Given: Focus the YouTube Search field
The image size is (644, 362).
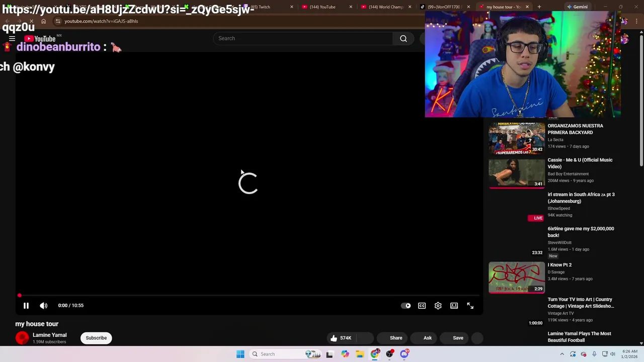Looking at the screenshot, I should [303, 38].
